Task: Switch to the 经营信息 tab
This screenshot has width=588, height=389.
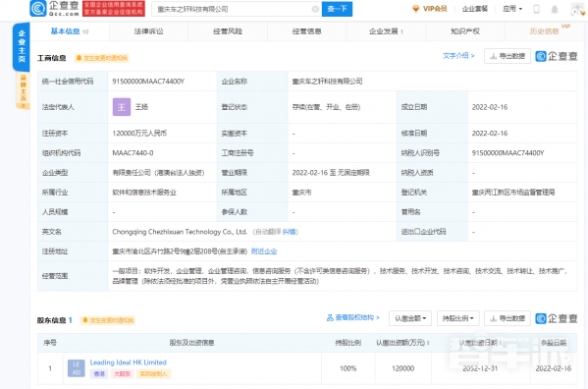Action: (306, 31)
